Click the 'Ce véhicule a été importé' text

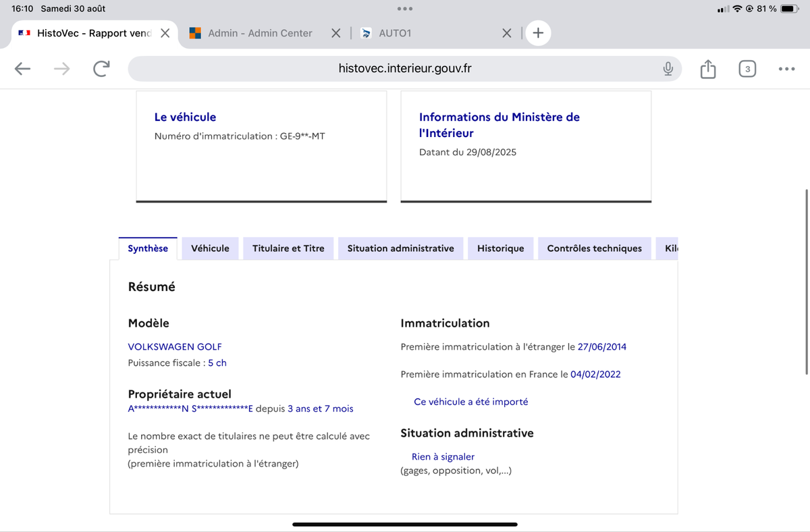coord(471,402)
